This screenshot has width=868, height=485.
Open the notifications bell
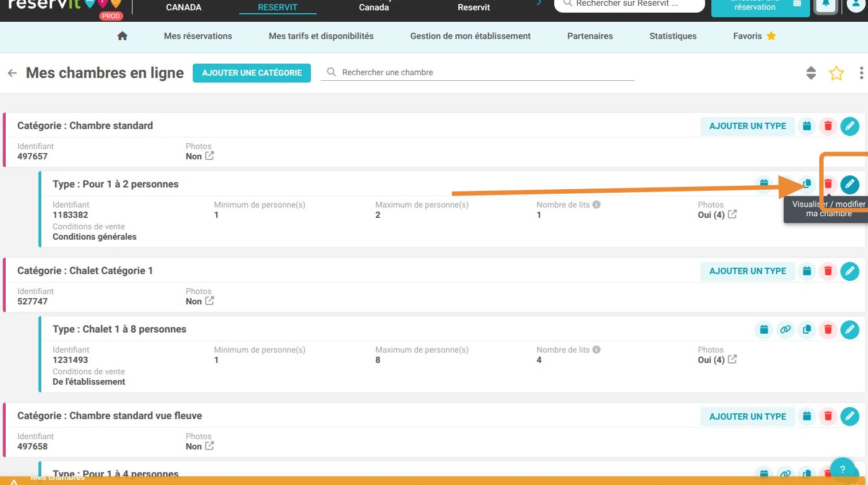(x=826, y=5)
